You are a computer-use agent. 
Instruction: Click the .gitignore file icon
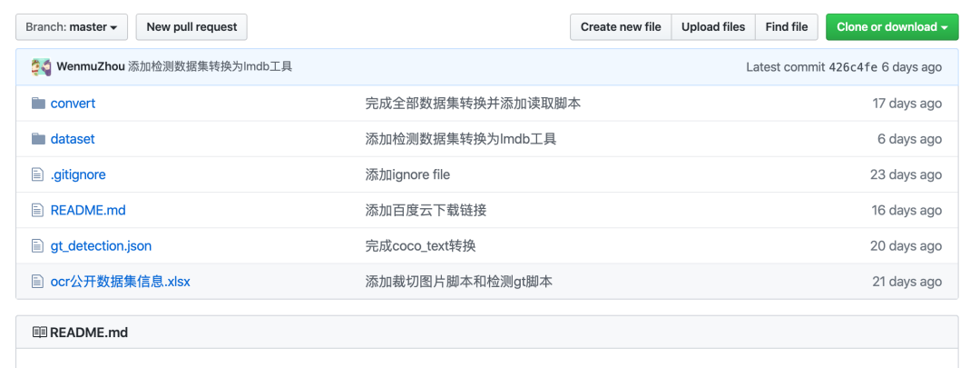38,174
